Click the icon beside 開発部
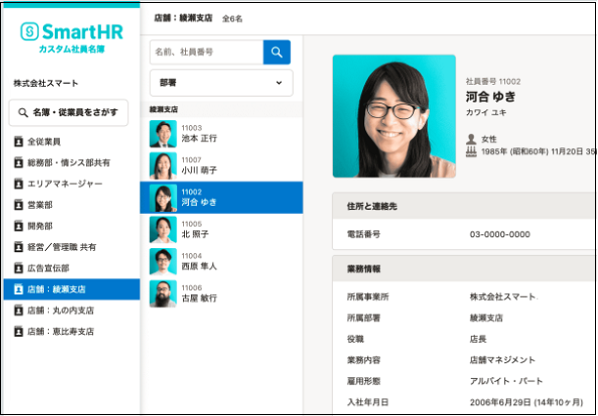598x416 pixels. [x=18, y=226]
